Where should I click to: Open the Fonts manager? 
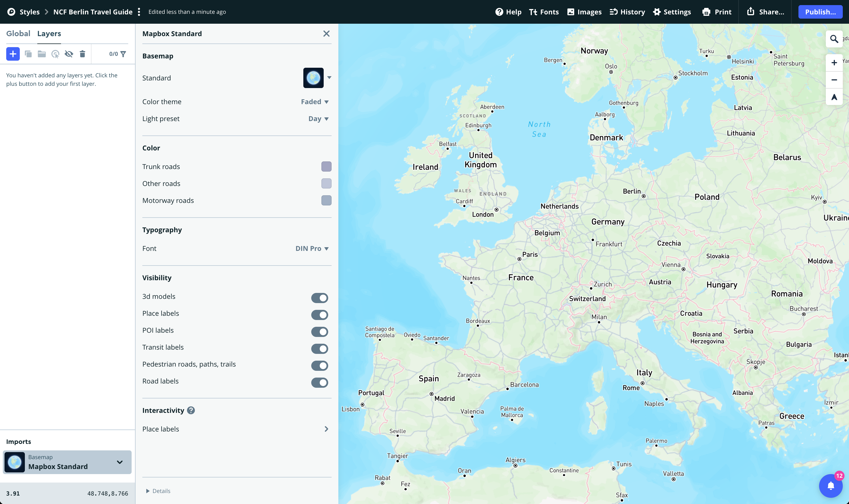point(544,12)
